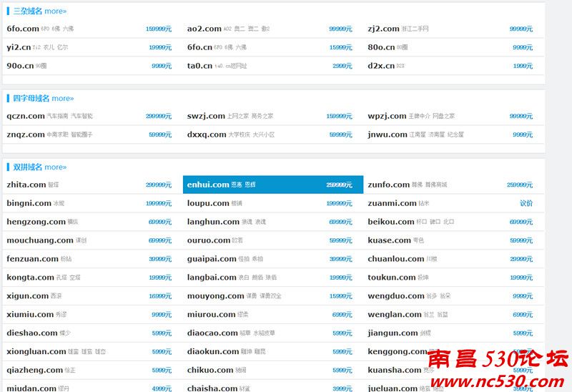Open the chuanlou.com domain listing
Viewport: 572px width, 392px height.
396,259
